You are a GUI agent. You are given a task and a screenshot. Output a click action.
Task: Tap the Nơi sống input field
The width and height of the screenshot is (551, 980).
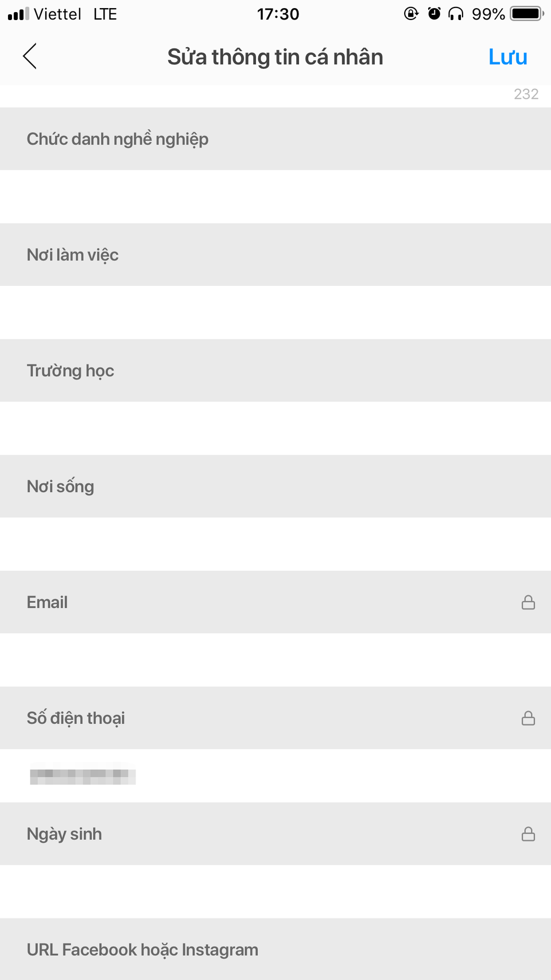coord(275,544)
